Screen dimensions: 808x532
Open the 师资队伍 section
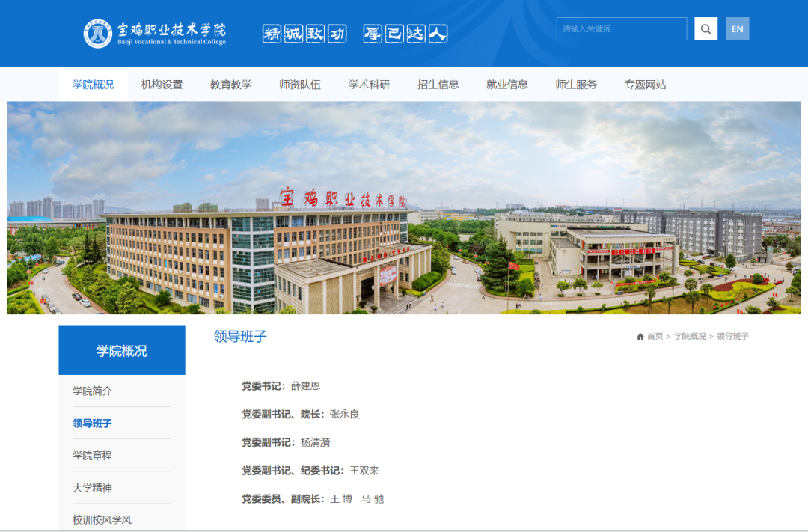[300, 85]
